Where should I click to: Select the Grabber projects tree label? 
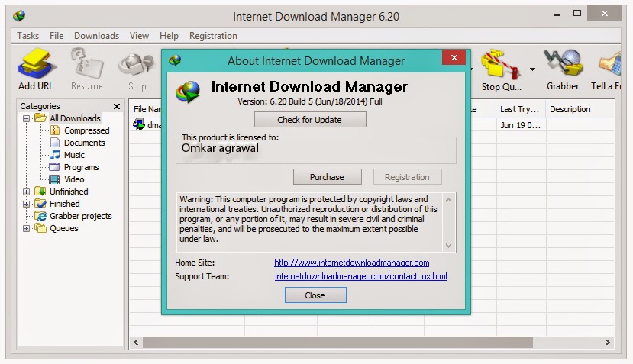pos(81,216)
